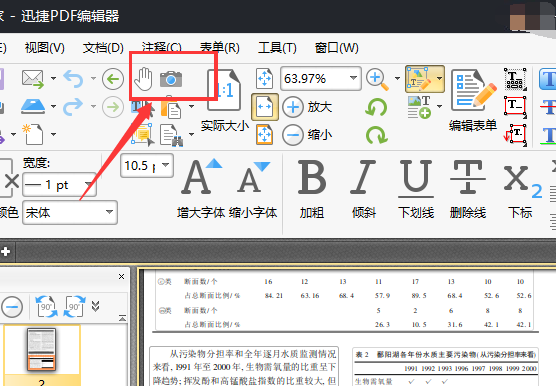Open the 表单(R) menu
Screen dimensions: 556x386
(220, 48)
